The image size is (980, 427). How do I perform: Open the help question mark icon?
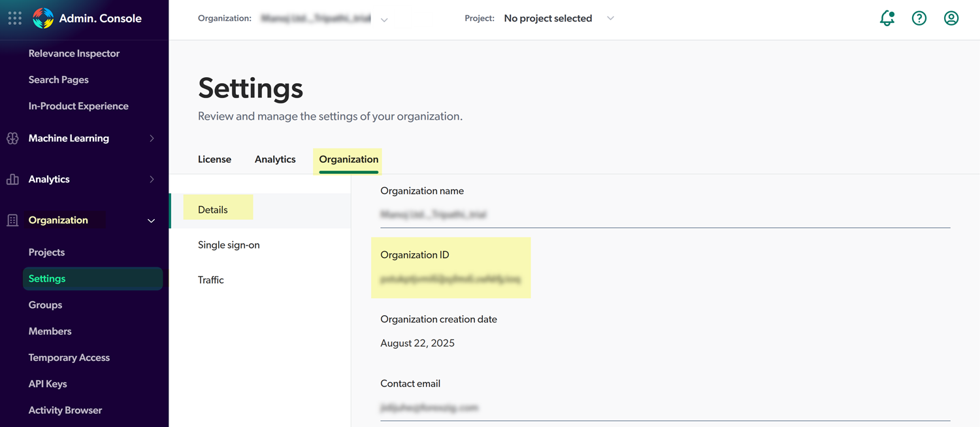tap(919, 18)
